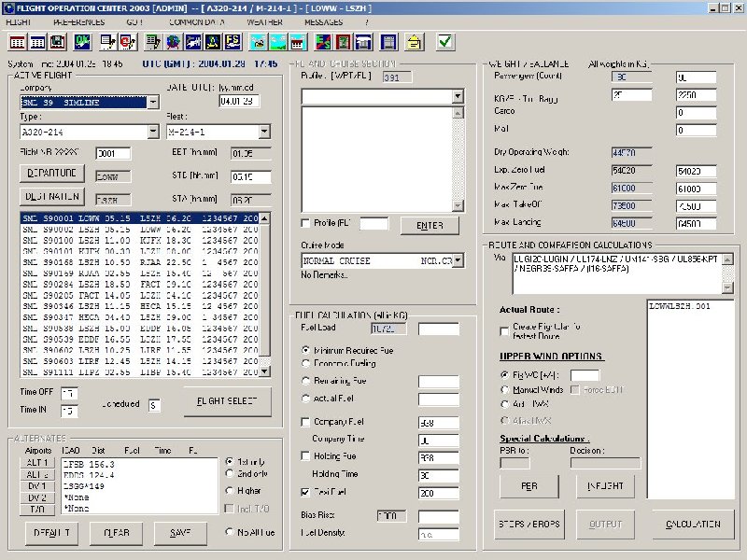Click the Flight NR input field
Viewport: 747px width, 560px height.
[112, 154]
